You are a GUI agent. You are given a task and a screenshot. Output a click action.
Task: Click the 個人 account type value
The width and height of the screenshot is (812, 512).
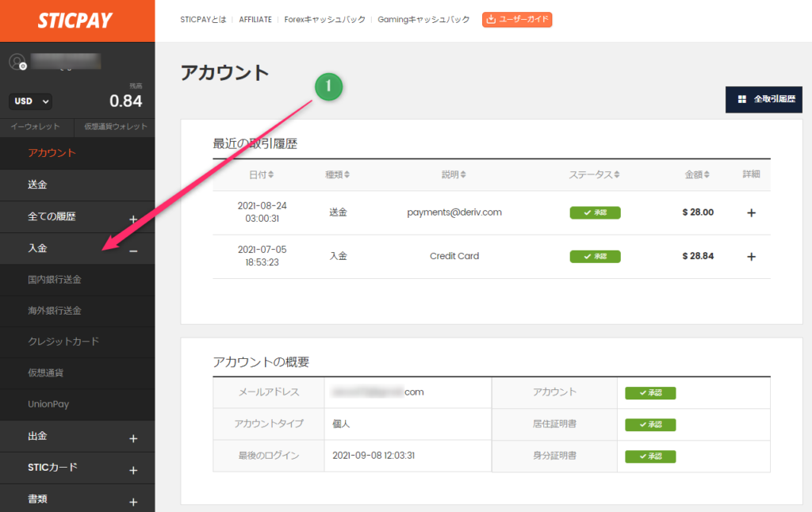(x=341, y=424)
